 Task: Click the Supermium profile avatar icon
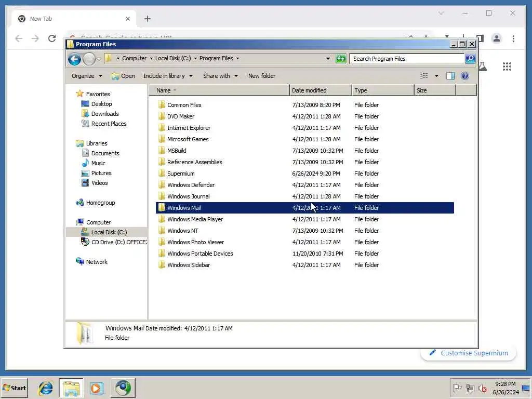click(x=496, y=38)
